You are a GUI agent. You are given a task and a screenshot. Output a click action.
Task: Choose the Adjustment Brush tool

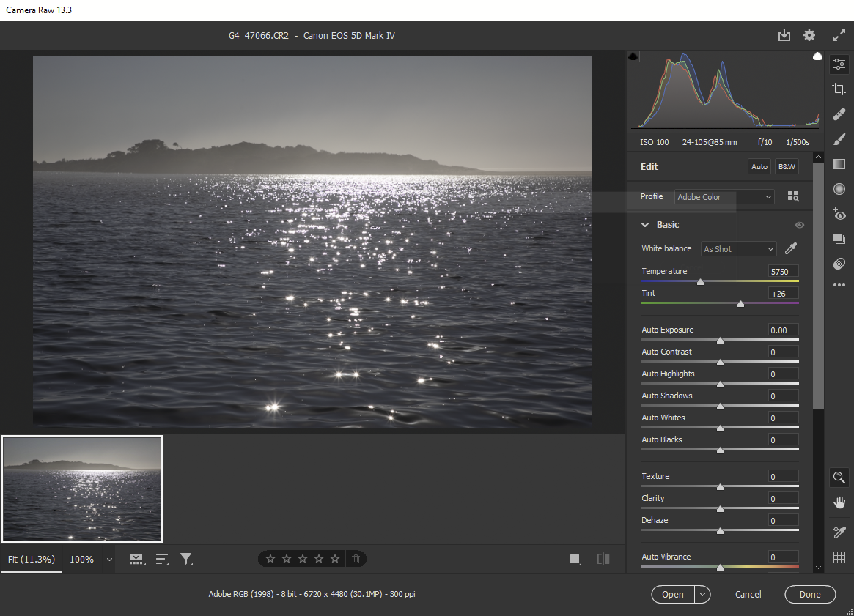point(839,139)
